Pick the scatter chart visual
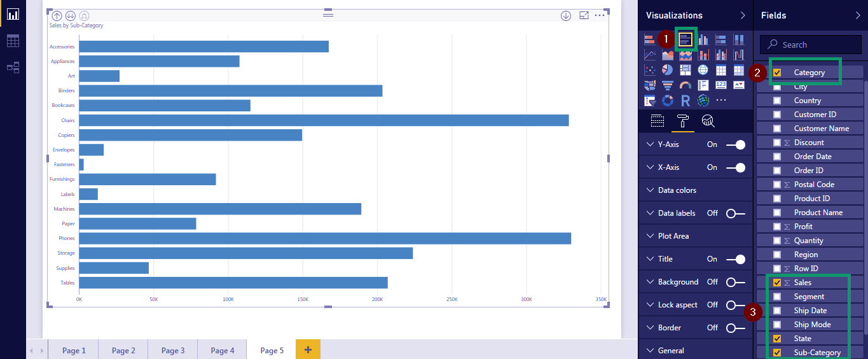The image size is (868, 359). [x=650, y=70]
